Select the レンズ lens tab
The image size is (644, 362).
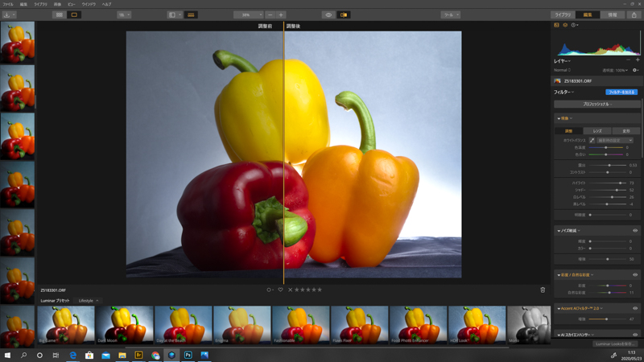(x=597, y=131)
